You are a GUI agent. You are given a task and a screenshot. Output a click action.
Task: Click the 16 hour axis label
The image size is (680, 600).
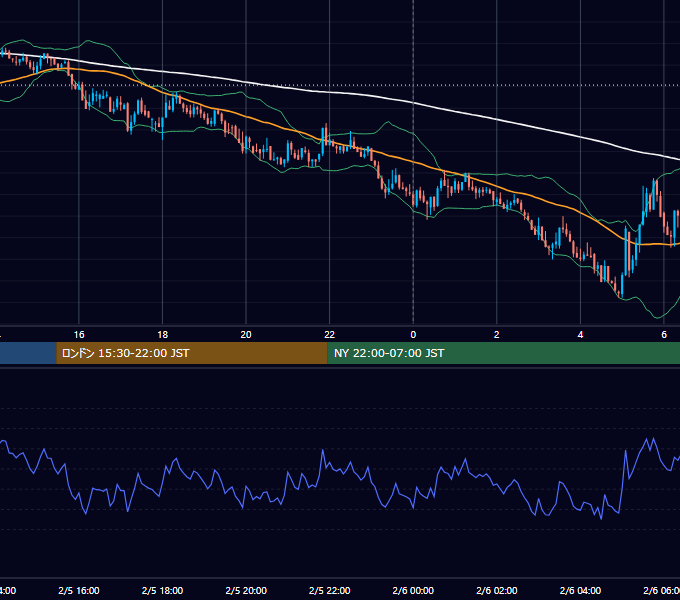[x=79, y=335]
